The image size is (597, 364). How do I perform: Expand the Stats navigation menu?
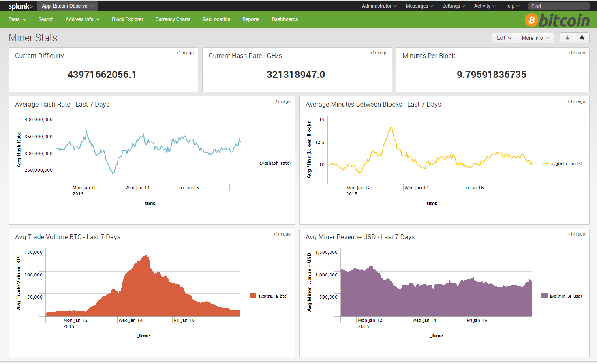click(17, 19)
